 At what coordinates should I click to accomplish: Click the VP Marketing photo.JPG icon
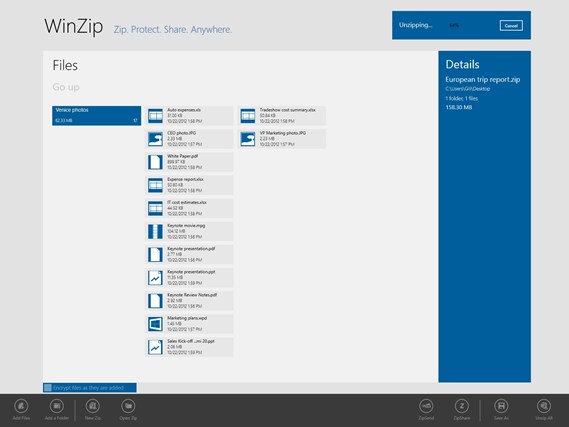point(248,139)
